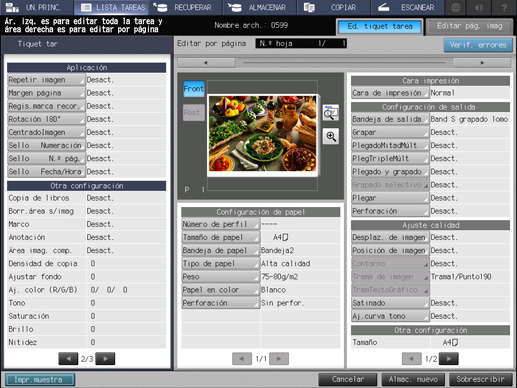
Task: Open the preview detail icon beside the image
Action: [331, 113]
